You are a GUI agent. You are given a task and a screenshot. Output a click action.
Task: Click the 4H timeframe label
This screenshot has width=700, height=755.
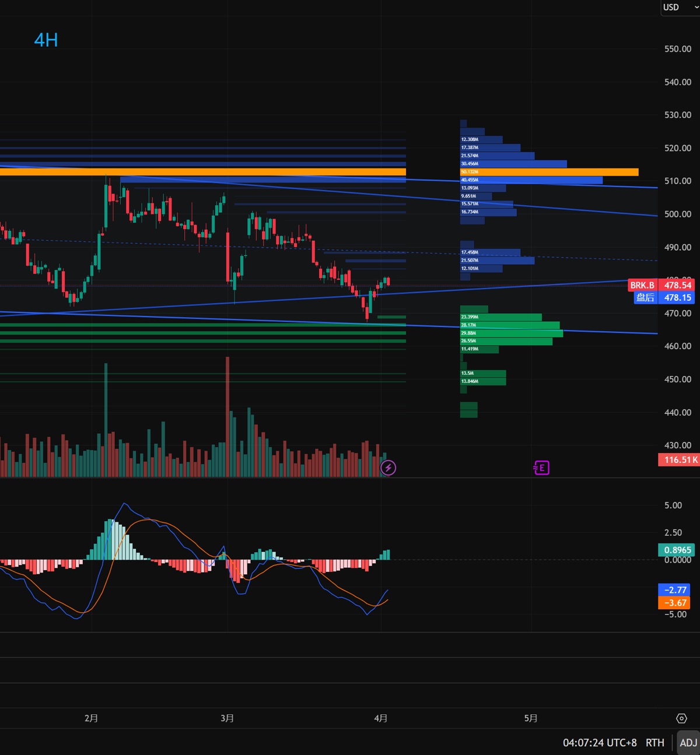pos(46,40)
